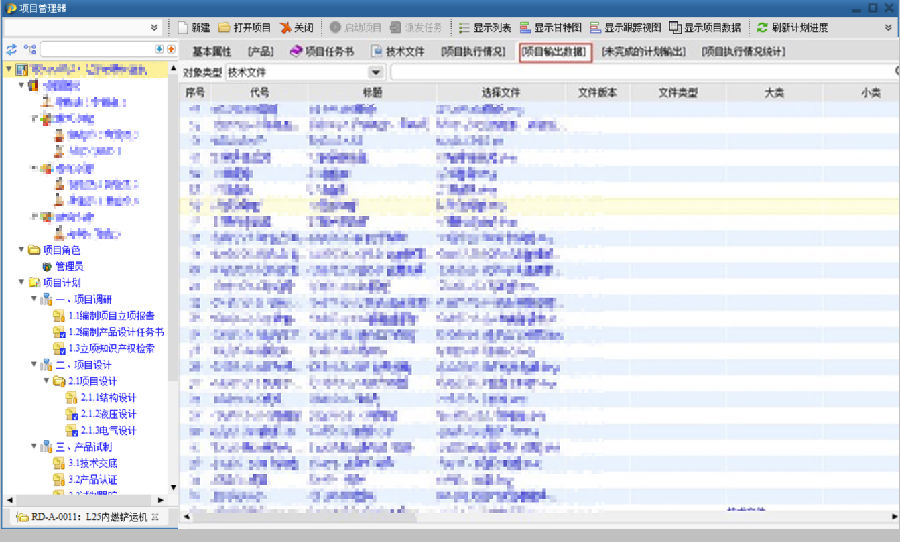The height and width of the screenshot is (542, 900).
Task: Show the Gantt chart via 显示甘特图 icon
Action: pyautogui.click(x=525, y=28)
